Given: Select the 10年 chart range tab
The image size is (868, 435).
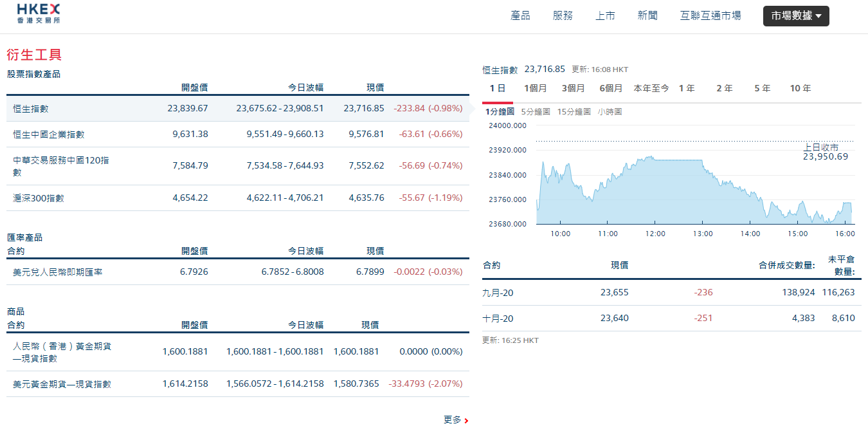Looking at the screenshot, I should 800,89.
